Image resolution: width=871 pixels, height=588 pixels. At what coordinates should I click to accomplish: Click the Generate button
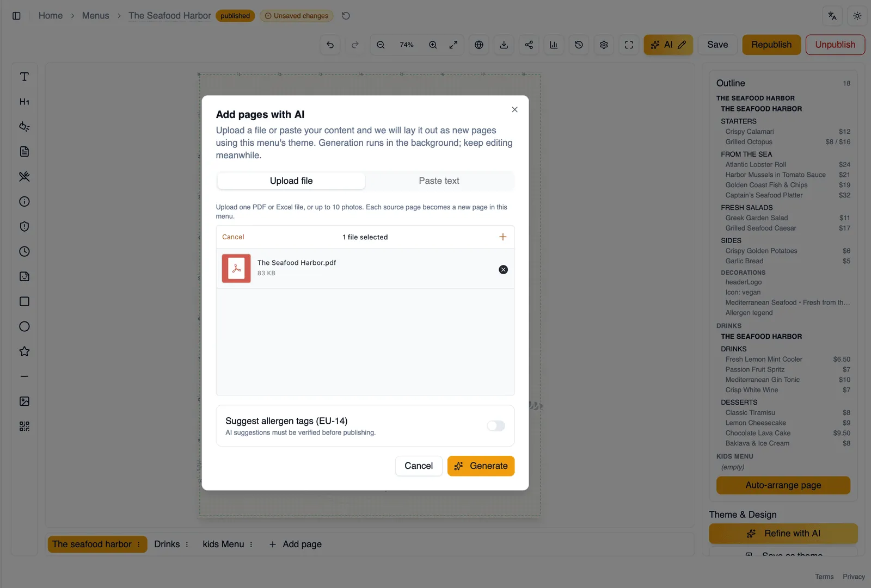(x=481, y=466)
